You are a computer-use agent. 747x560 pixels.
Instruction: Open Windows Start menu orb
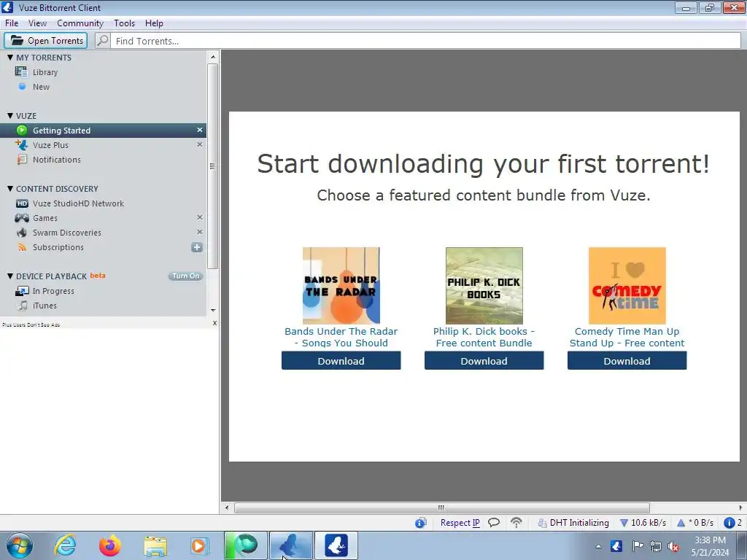point(20,545)
